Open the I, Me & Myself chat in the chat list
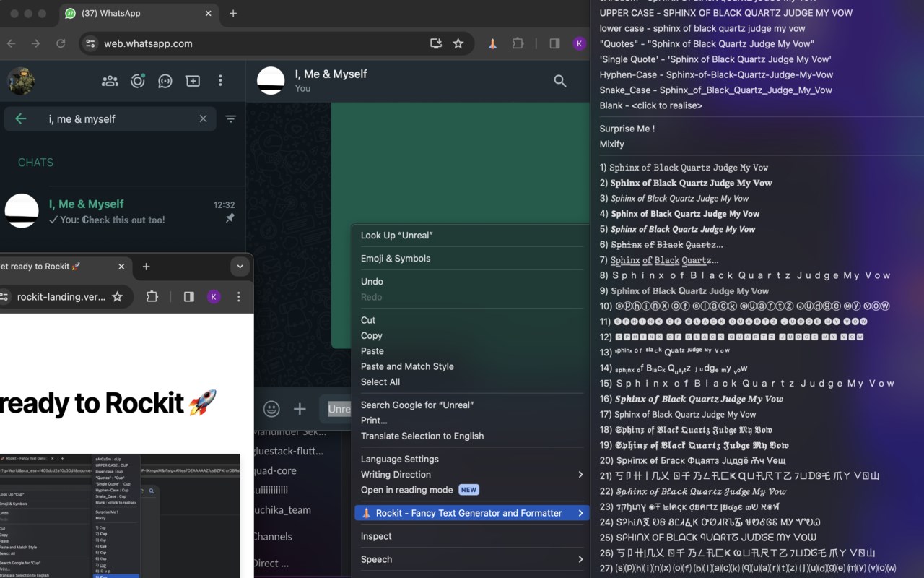Viewport: 924px width, 578px height. (x=123, y=212)
